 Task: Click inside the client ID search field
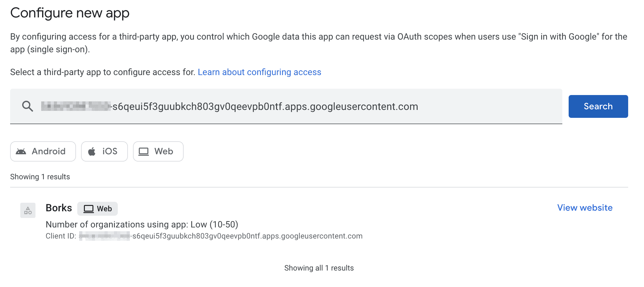click(x=285, y=106)
